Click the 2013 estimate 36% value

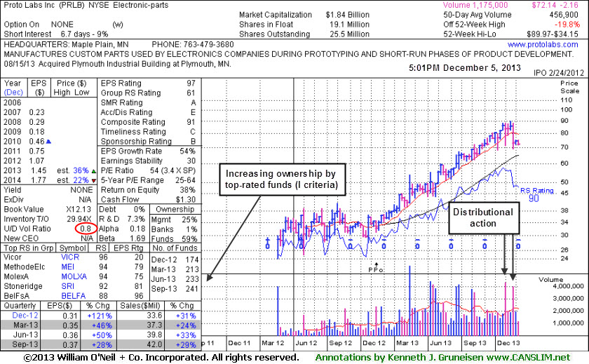tap(81, 170)
